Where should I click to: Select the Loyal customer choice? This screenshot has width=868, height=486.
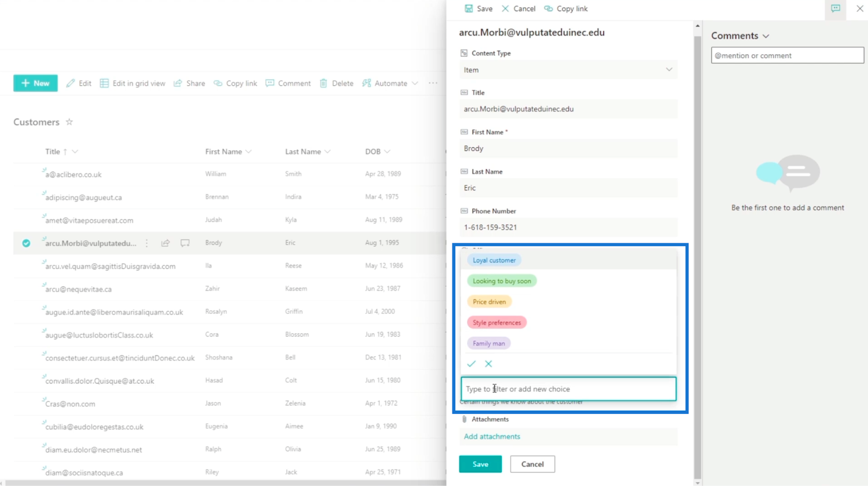pos(494,260)
